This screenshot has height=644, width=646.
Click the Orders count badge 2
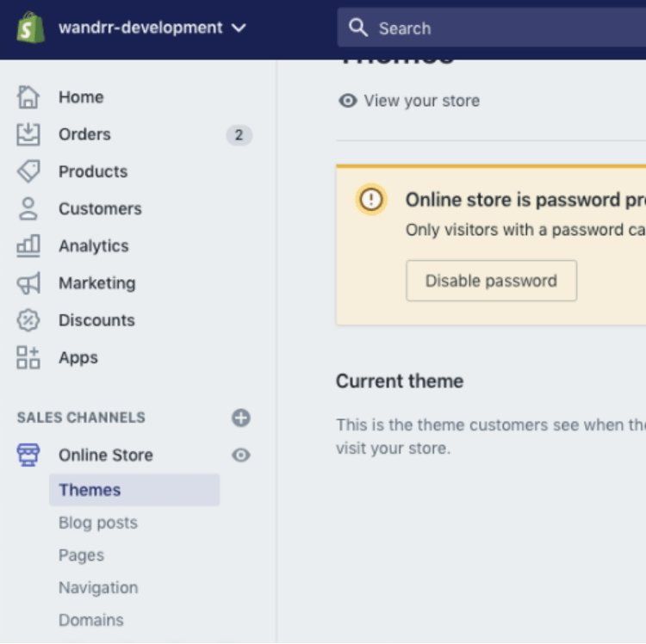[239, 135]
